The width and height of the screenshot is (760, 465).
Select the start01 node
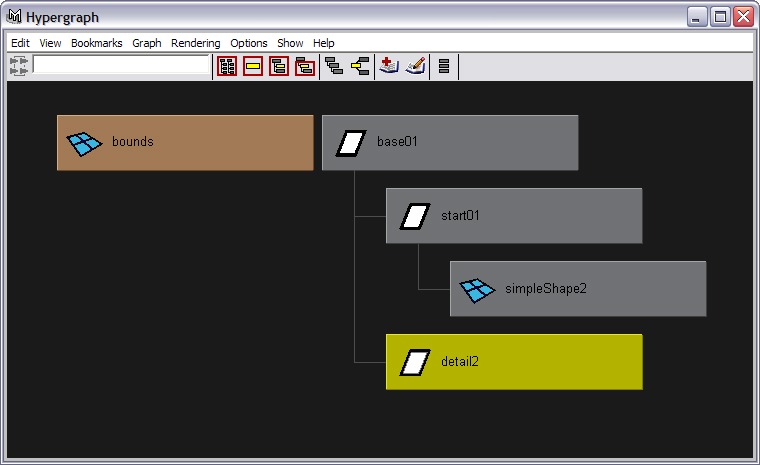(514, 216)
